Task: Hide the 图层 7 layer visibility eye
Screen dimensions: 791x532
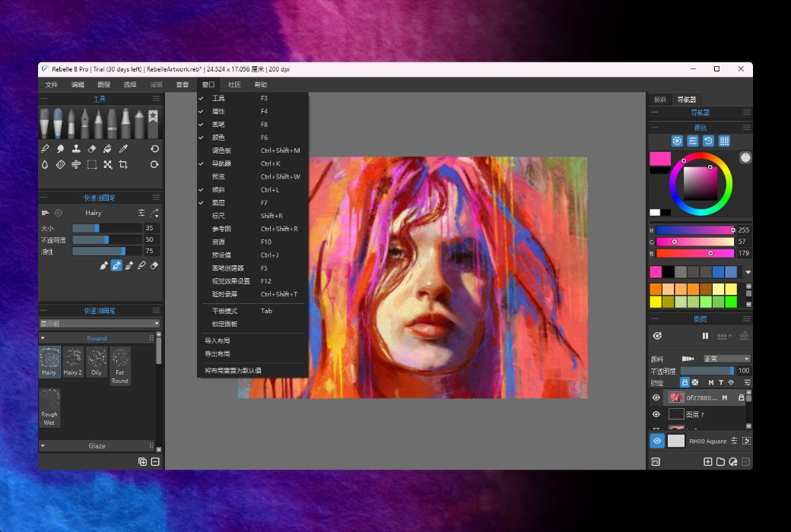Action: click(x=656, y=414)
